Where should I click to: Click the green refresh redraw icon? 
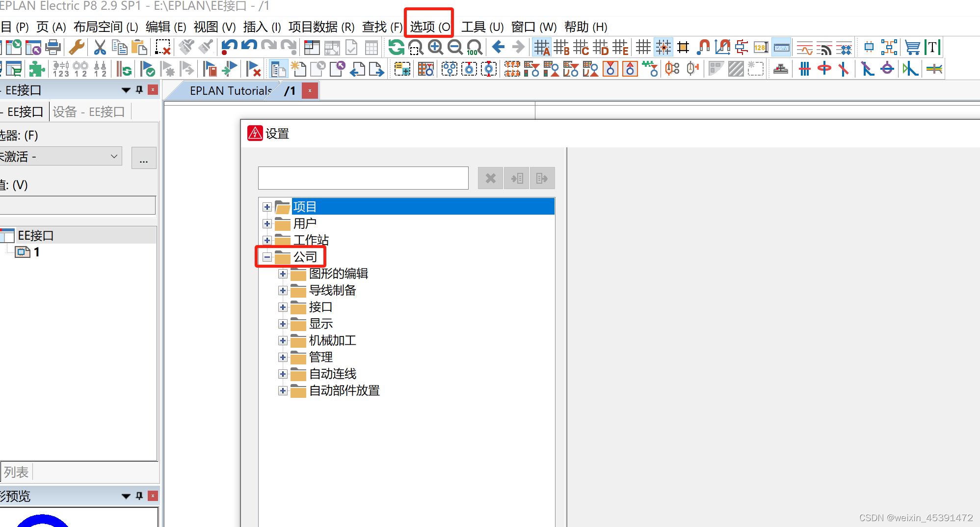397,48
